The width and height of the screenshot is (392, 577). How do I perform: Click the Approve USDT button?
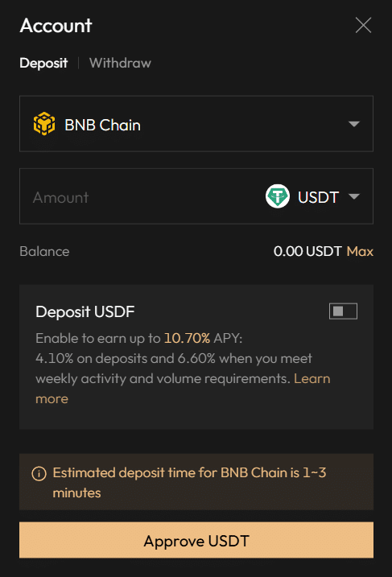(196, 540)
